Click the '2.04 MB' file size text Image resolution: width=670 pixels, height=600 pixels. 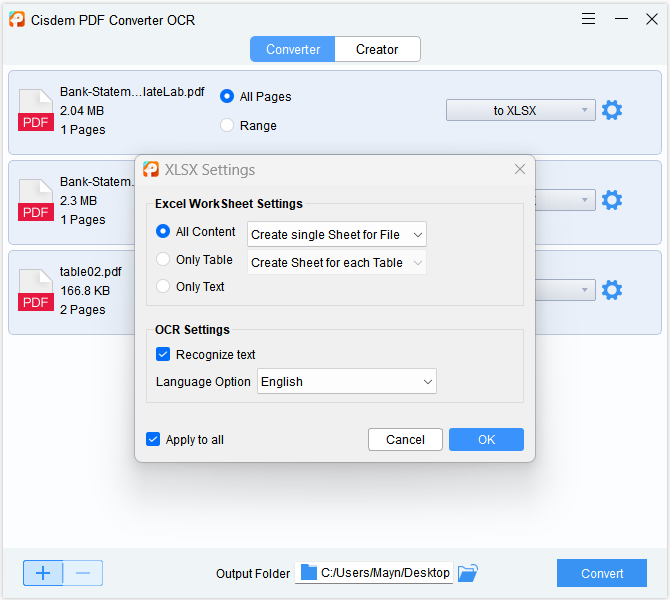point(82,111)
